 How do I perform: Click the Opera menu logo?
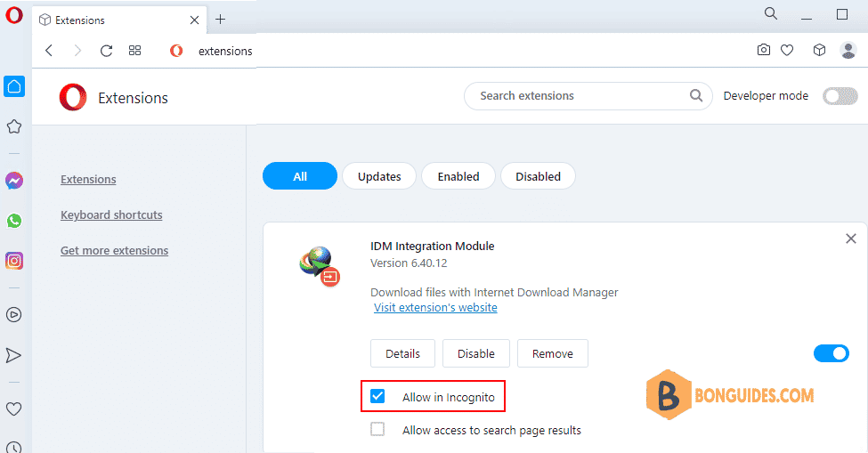click(x=14, y=15)
